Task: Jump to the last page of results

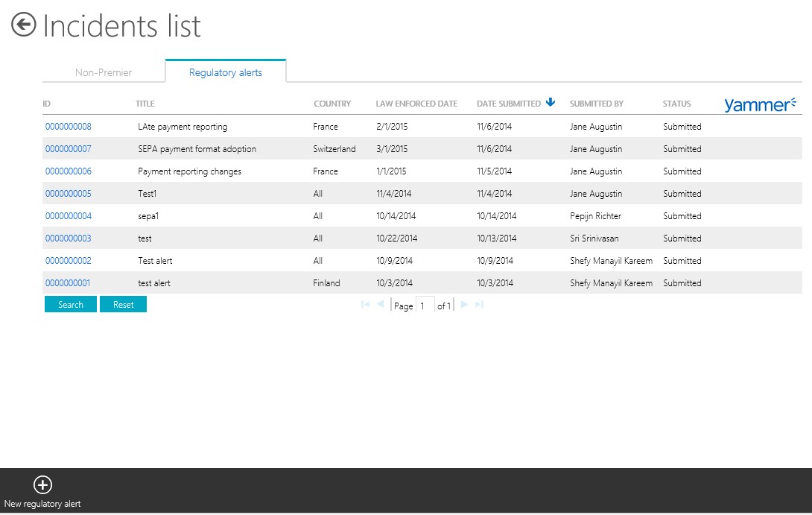Action: (x=479, y=305)
